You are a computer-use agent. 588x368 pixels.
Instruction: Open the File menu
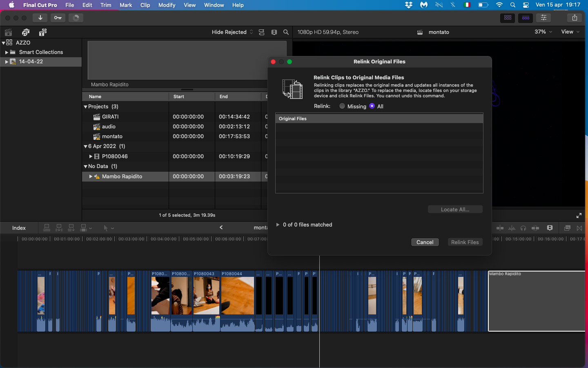pos(70,5)
